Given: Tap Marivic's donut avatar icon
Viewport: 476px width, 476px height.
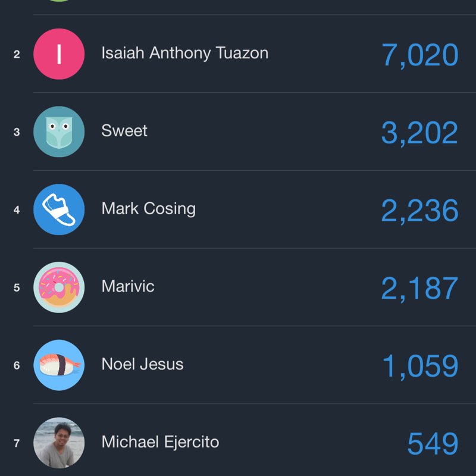Looking at the screenshot, I should point(59,287).
